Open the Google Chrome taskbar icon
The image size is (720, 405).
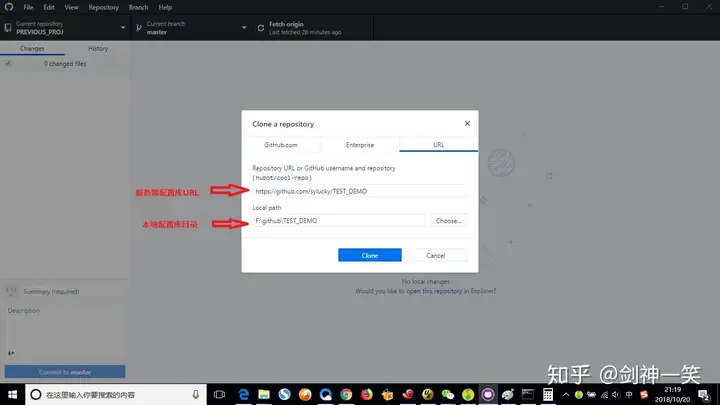(346, 394)
